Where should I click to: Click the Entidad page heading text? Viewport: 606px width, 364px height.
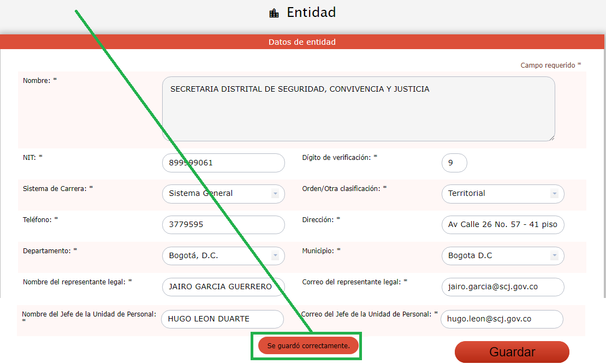click(x=311, y=13)
